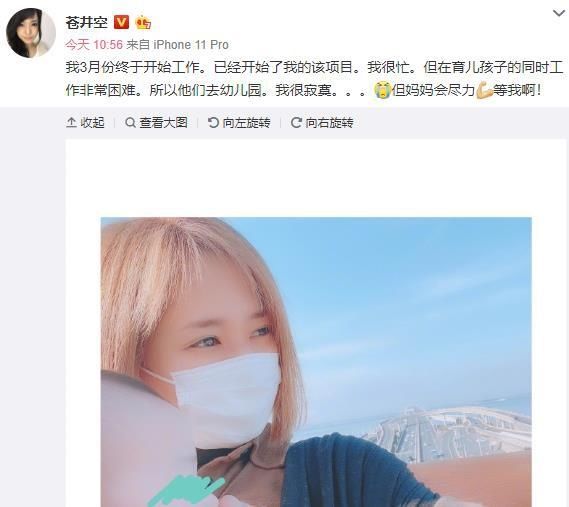
Task: Click the 收起 upward arrow icon
Action: [71, 123]
